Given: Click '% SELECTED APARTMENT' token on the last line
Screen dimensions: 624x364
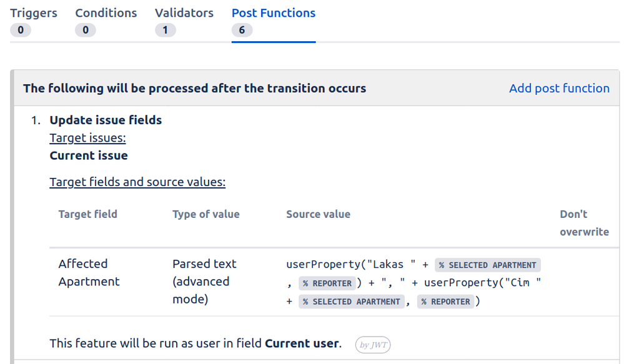Looking at the screenshot, I should (351, 302).
